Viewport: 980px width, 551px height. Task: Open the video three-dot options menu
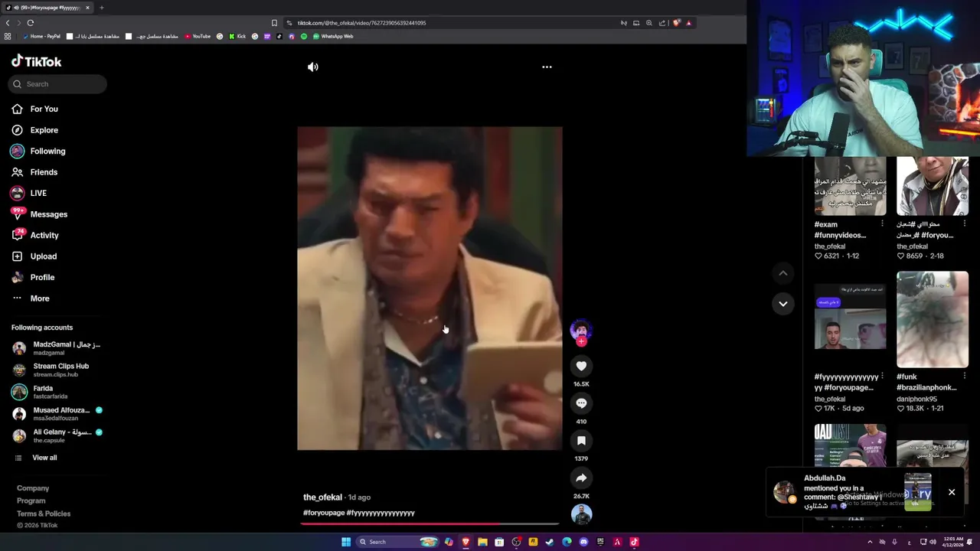[x=547, y=67]
